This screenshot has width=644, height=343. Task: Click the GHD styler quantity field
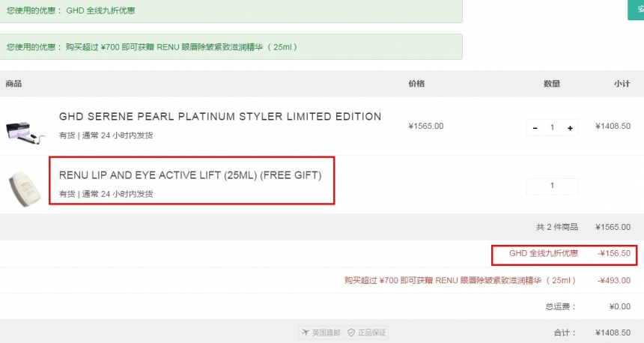point(552,128)
